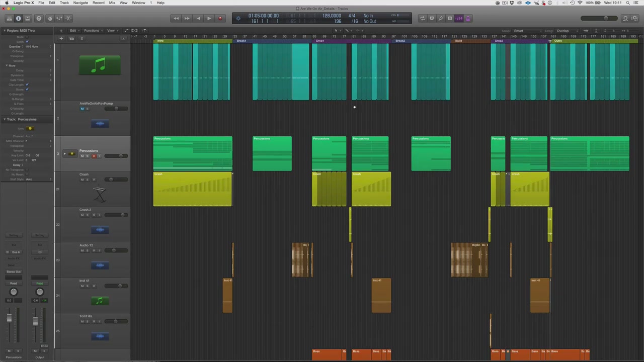Click the track up-arrow hierarchy button
This screenshot has height=362, width=644.
(x=61, y=31)
